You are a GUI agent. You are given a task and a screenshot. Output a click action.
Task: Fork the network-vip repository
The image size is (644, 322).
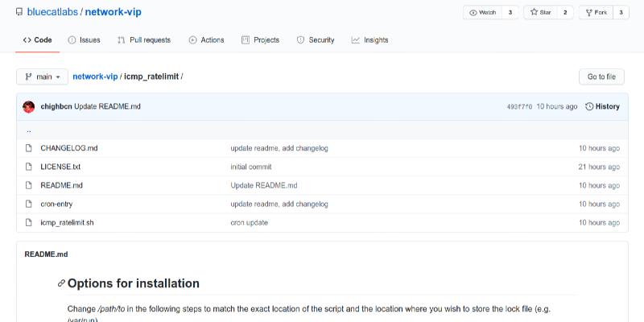[596, 13]
